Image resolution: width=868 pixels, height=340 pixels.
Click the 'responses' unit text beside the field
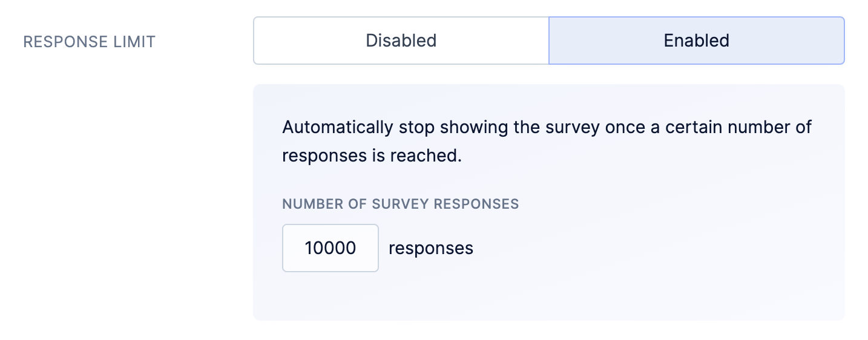tap(431, 248)
